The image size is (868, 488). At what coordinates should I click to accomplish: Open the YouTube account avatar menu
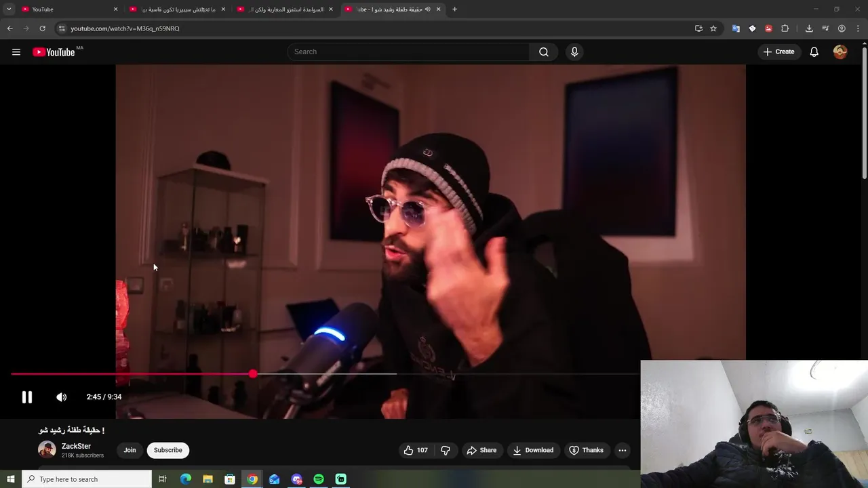[x=840, y=52]
